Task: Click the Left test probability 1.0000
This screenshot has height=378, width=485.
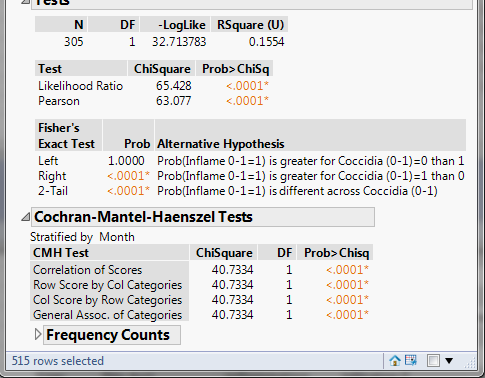Action: click(x=126, y=161)
